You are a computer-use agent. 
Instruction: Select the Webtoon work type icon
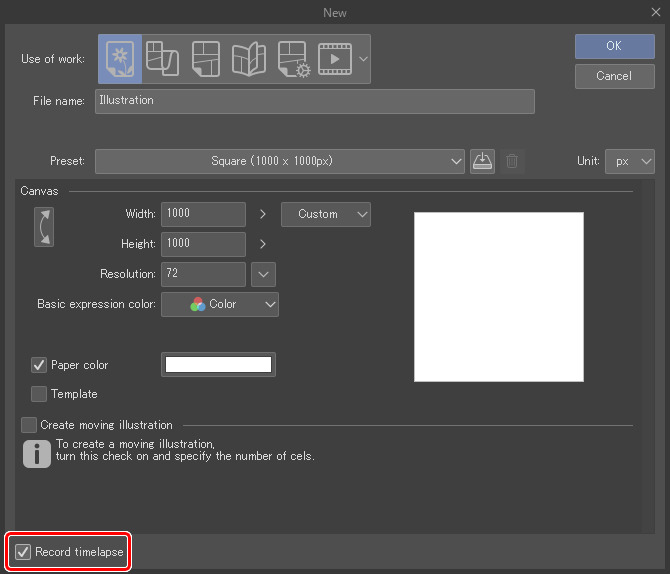162,59
